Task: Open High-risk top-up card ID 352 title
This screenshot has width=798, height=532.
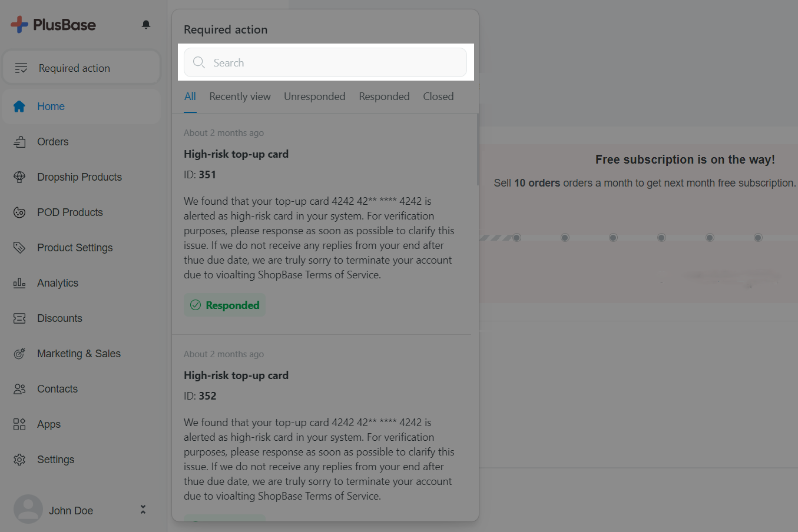Action: pyautogui.click(x=236, y=375)
